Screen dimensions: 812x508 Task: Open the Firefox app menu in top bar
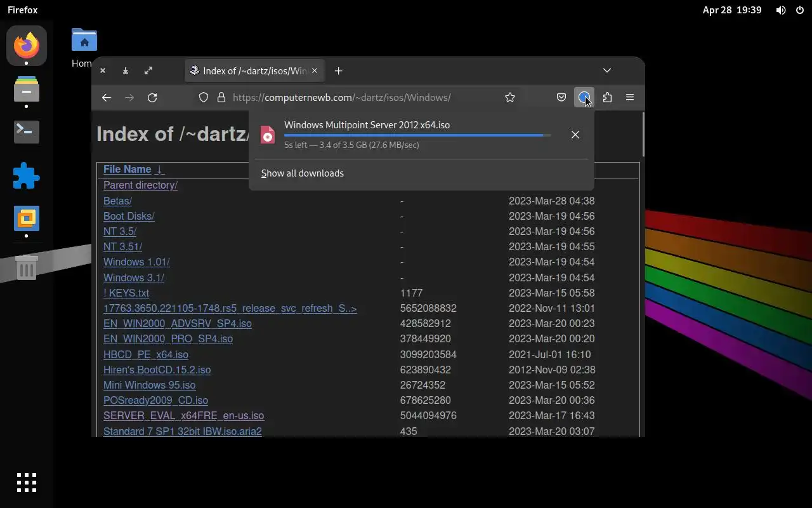click(23, 10)
